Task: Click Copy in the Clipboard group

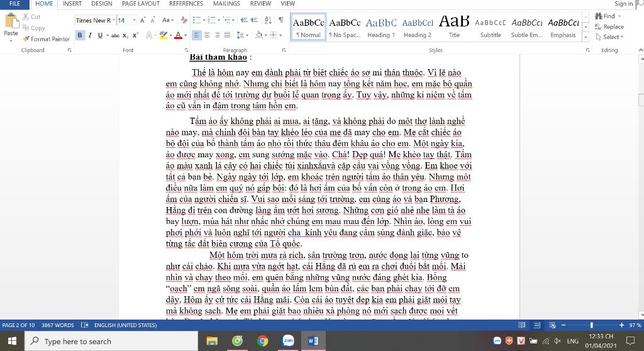Action: click(x=34, y=28)
